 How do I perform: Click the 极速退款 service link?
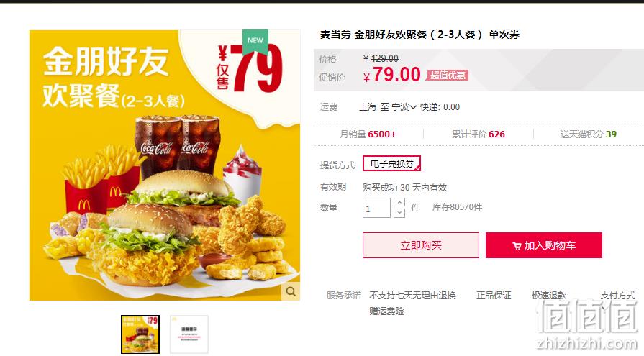pyautogui.click(x=549, y=296)
